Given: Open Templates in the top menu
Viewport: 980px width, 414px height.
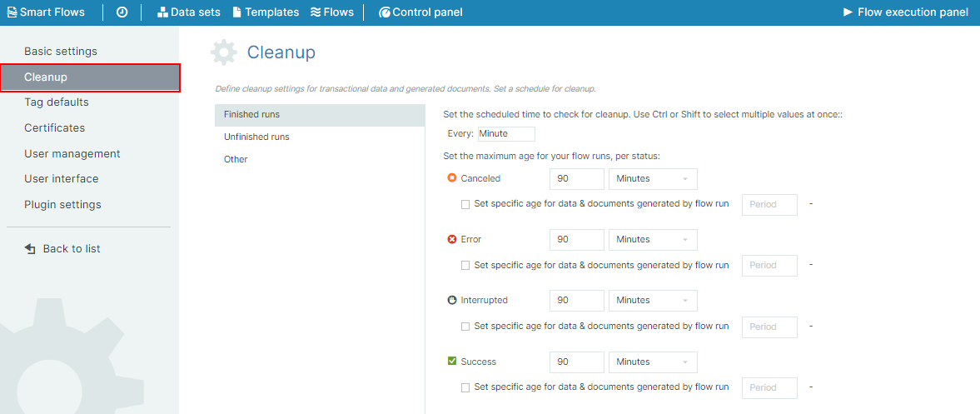Looking at the screenshot, I should coord(266,12).
